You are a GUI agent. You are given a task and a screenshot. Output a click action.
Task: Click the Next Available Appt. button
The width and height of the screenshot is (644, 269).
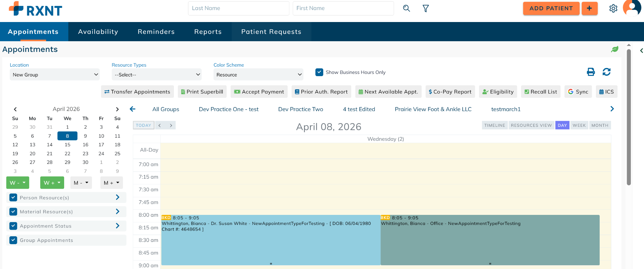point(388,92)
